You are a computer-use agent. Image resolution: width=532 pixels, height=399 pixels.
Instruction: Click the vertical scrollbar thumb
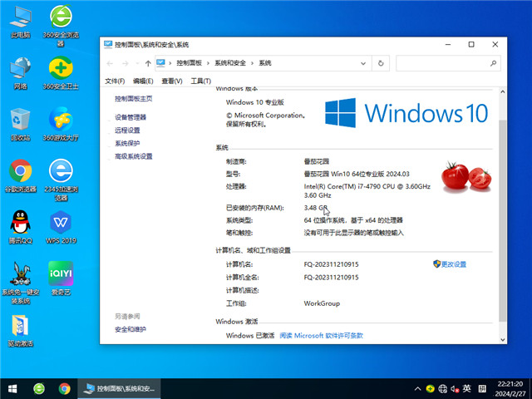[502, 221]
